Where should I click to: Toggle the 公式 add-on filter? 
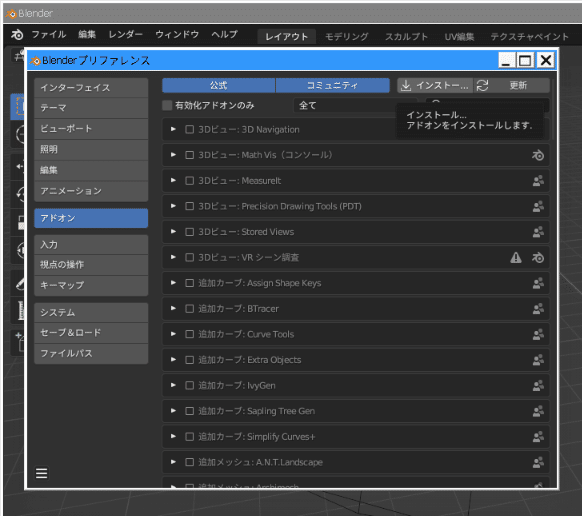tap(219, 85)
